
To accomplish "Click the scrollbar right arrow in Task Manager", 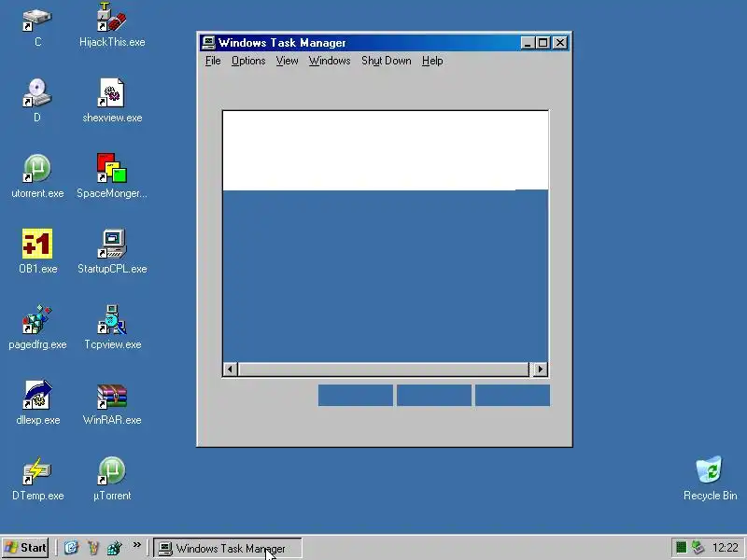I will coord(541,369).
